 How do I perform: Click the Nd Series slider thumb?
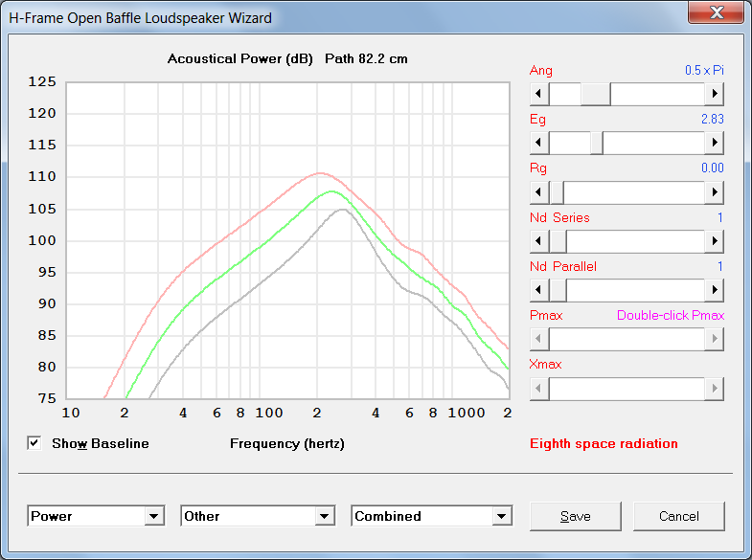tap(558, 241)
